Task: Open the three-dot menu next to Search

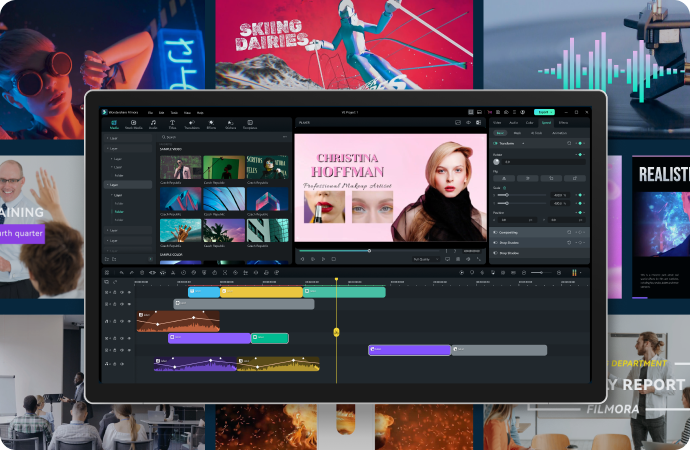Action: (x=285, y=137)
